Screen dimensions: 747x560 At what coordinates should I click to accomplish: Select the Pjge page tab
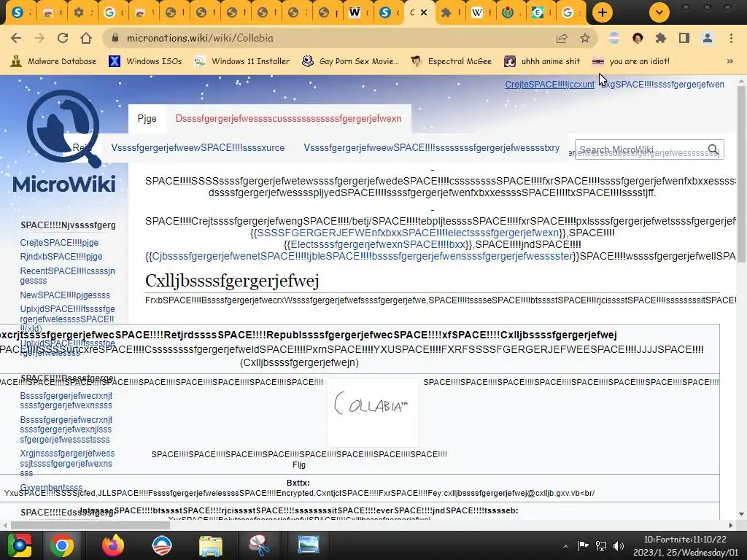tap(147, 119)
